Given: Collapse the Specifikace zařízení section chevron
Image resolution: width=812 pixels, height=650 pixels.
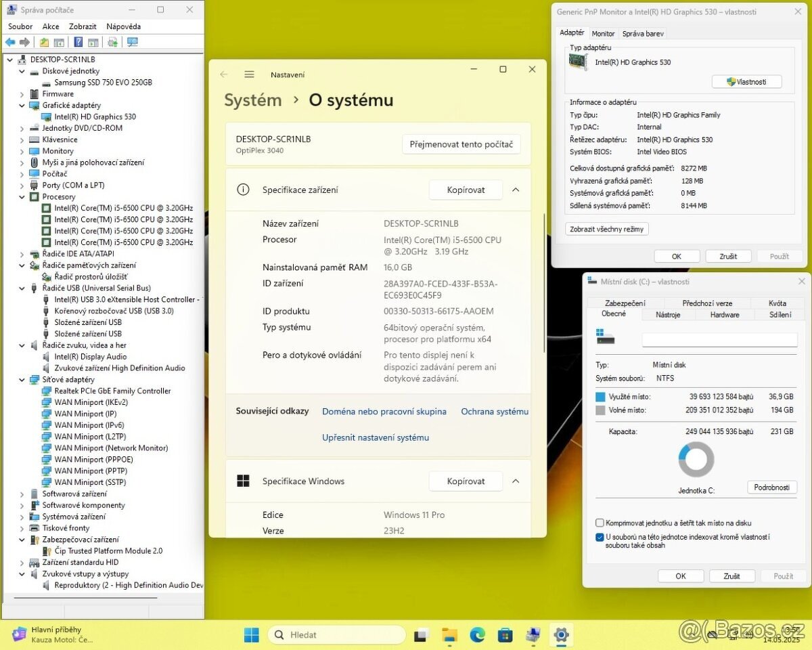Looking at the screenshot, I should 516,190.
